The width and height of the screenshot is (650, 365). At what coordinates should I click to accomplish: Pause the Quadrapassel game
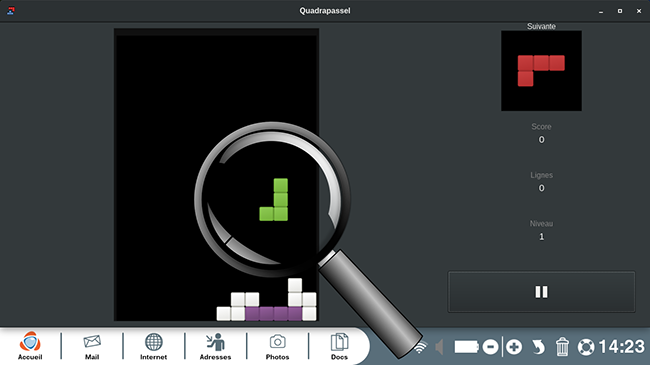coord(541,292)
